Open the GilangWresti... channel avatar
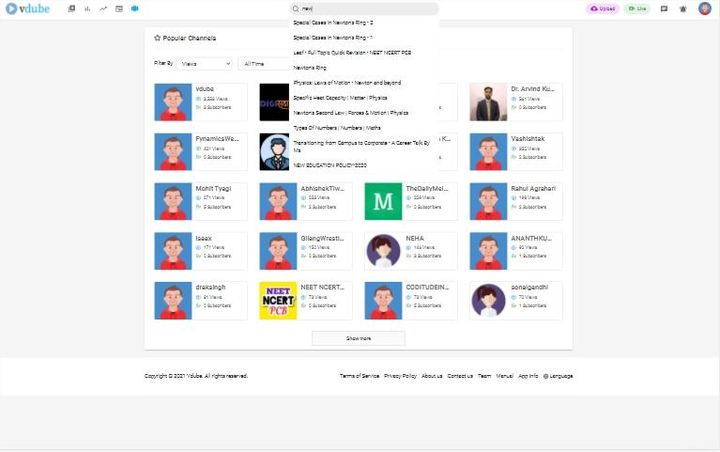720x452 pixels. [278, 251]
